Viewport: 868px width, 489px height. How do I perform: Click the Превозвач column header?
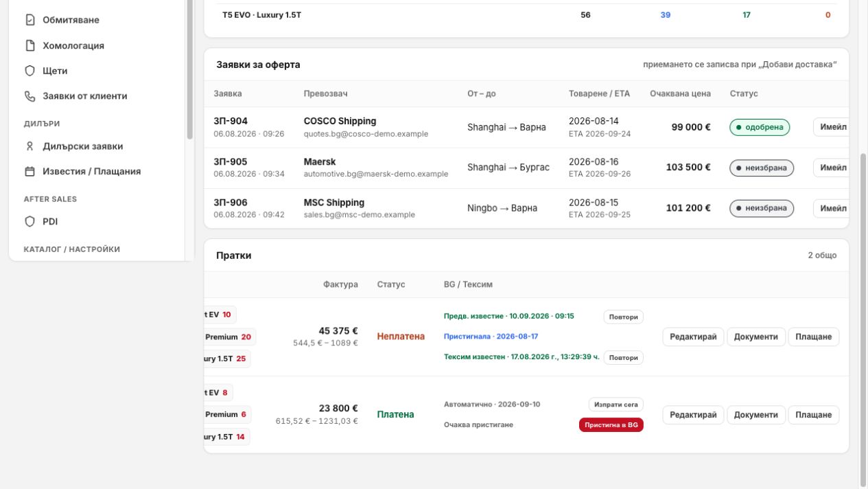tap(326, 93)
